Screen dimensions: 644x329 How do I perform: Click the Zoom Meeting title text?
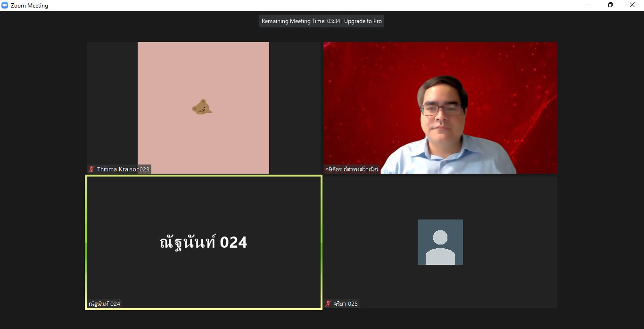(x=29, y=6)
